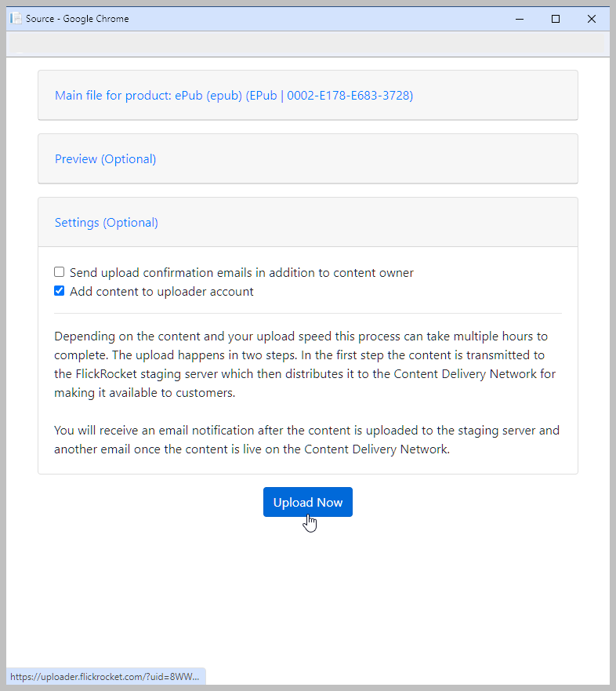Click the 'Source - Google Chrome' window title
This screenshot has height=691, width=616.
(78, 19)
